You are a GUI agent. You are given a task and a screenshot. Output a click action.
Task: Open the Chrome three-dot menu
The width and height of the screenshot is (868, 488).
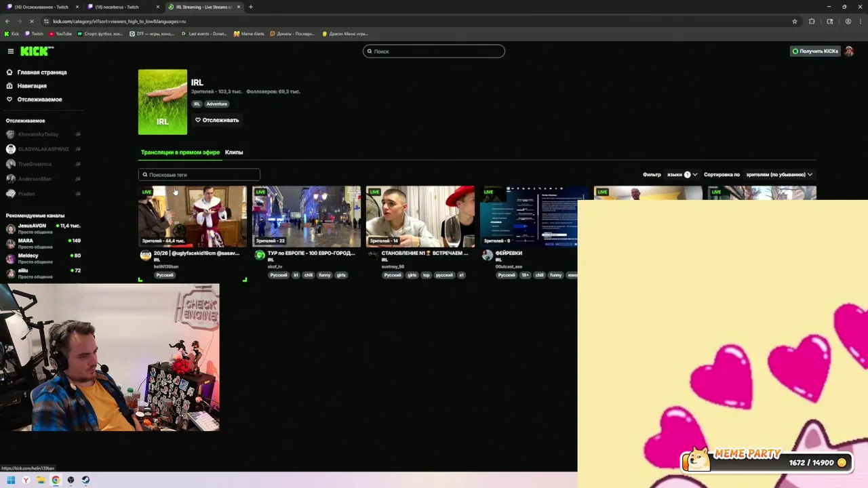[x=860, y=21]
